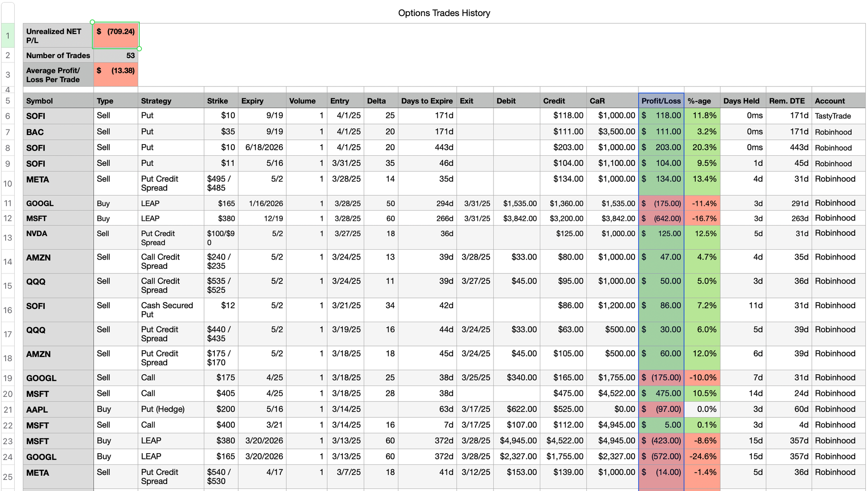Screen dimensions: 868x491
Task: Click the 'NVDA' symbol cell
Action: click(58, 237)
